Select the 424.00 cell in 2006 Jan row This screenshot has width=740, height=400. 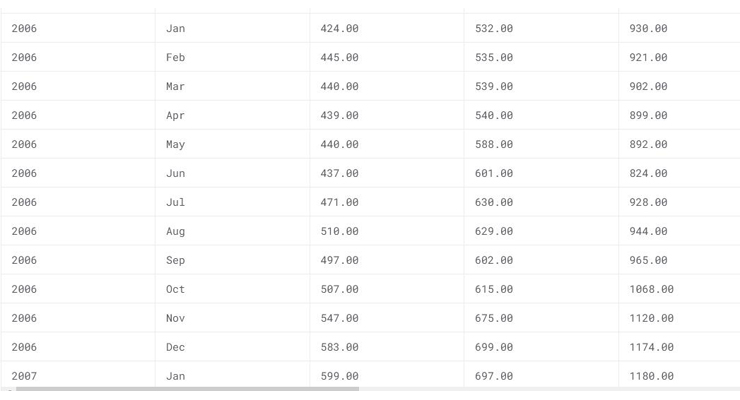[x=387, y=28]
